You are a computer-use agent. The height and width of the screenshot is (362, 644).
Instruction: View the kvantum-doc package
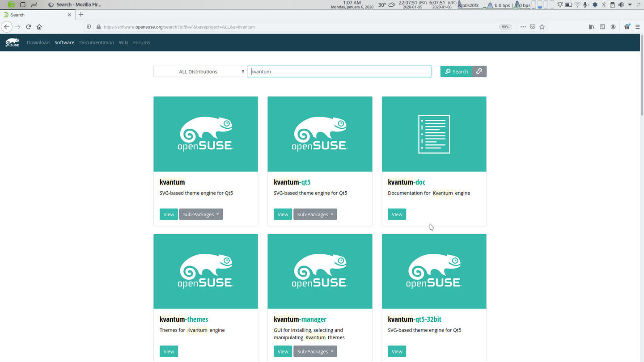[397, 215]
